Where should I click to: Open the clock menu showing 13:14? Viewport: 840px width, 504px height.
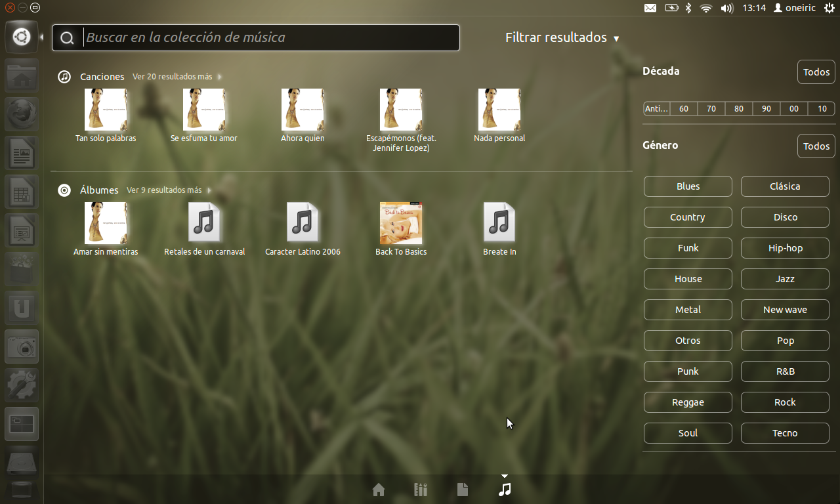[754, 8]
